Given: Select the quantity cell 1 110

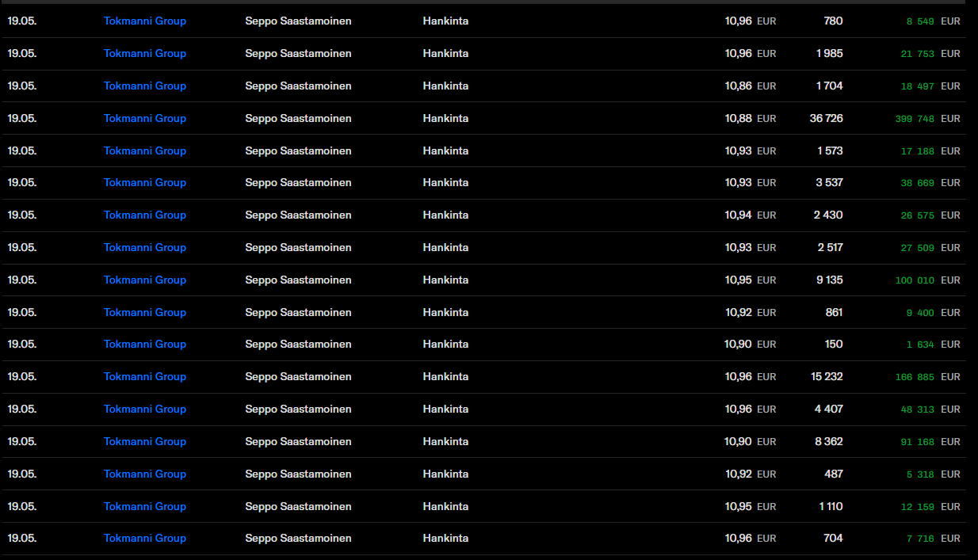Looking at the screenshot, I should (x=831, y=506).
